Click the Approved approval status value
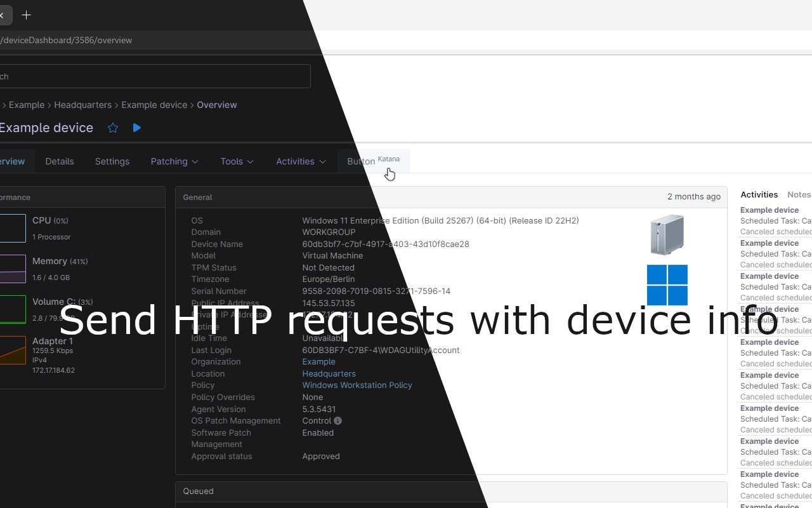 [x=321, y=457]
